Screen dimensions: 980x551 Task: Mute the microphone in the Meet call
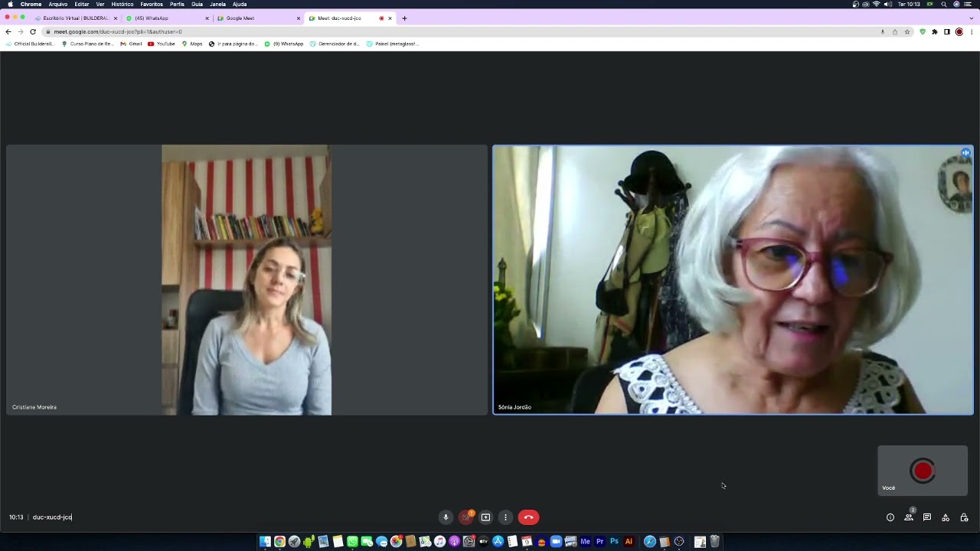click(446, 517)
